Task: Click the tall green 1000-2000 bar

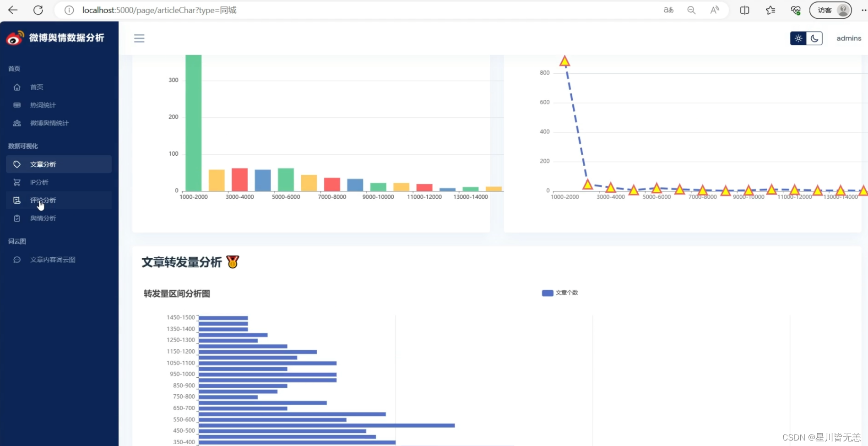Action: [194, 123]
